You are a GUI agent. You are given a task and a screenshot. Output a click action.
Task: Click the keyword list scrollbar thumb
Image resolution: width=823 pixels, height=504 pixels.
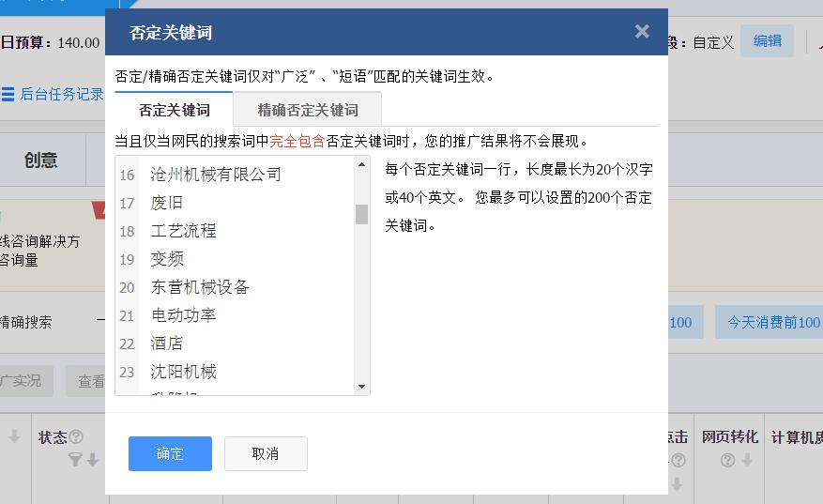(x=361, y=214)
